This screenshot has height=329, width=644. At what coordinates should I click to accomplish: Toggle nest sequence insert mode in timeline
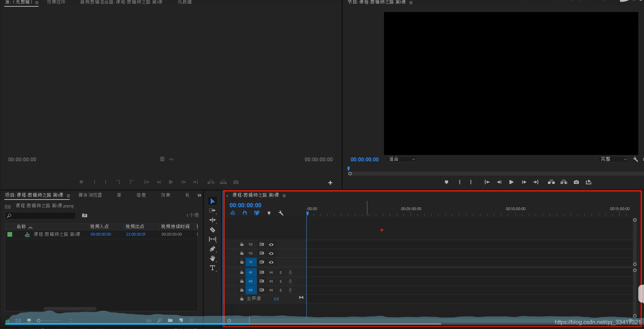coord(233,213)
